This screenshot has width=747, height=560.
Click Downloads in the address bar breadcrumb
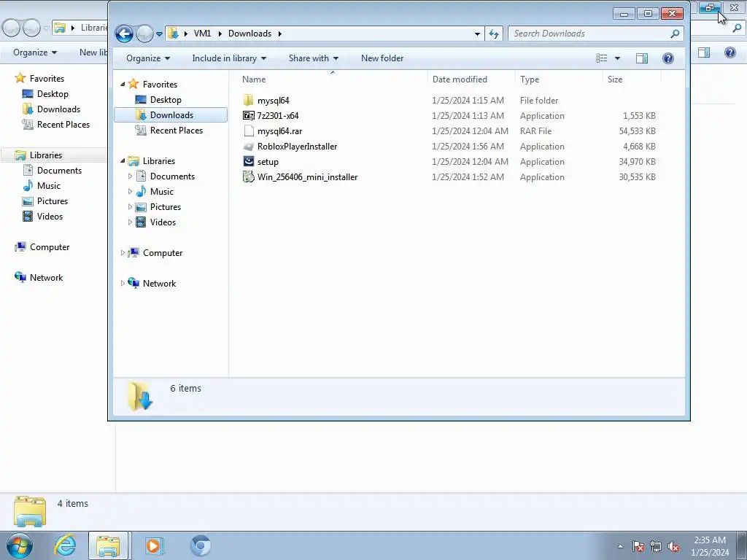249,34
